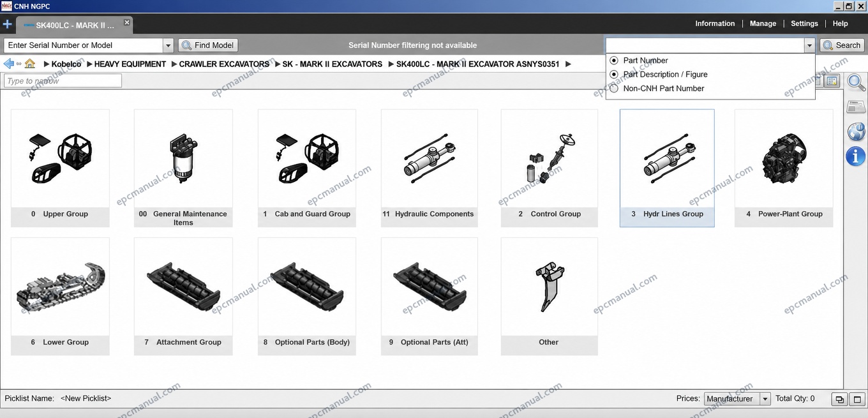
Task: Click the single window icon in status bar
Action: [x=857, y=399]
